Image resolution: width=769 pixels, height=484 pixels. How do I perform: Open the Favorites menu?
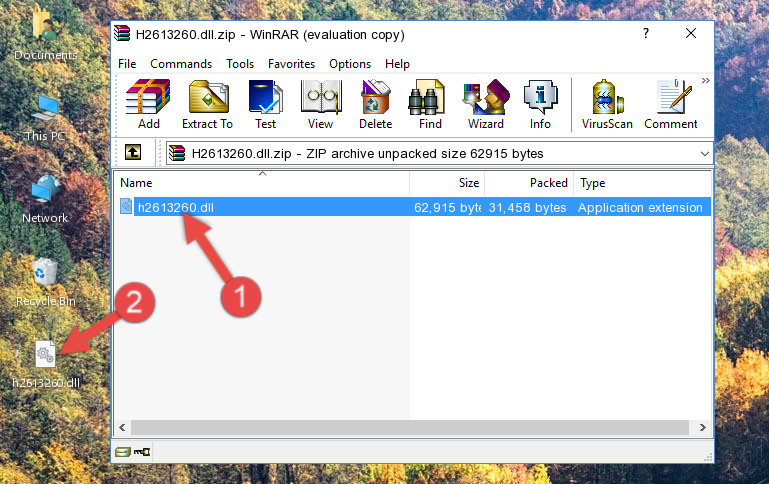291,64
